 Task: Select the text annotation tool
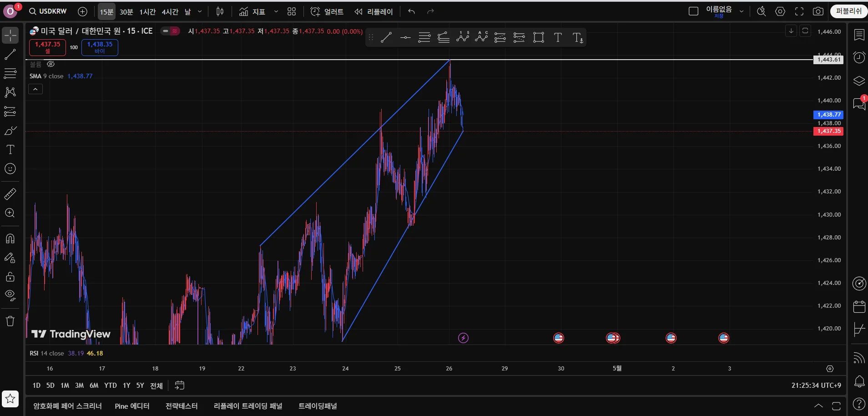(x=10, y=150)
